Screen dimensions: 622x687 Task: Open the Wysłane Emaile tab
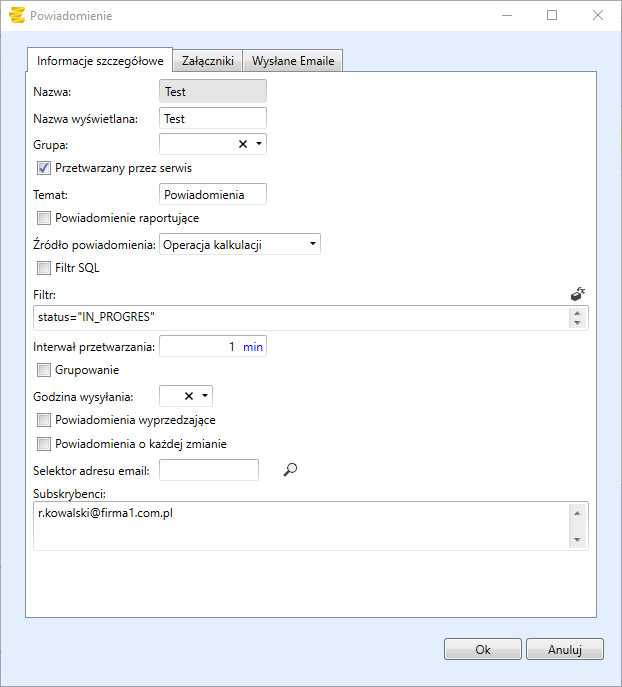[293, 61]
